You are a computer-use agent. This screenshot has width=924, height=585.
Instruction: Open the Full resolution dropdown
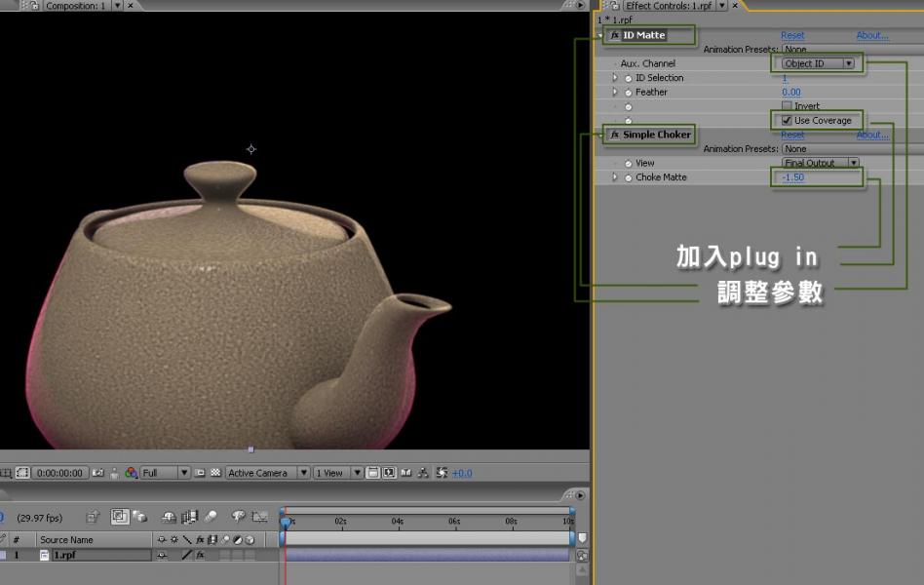(x=164, y=473)
